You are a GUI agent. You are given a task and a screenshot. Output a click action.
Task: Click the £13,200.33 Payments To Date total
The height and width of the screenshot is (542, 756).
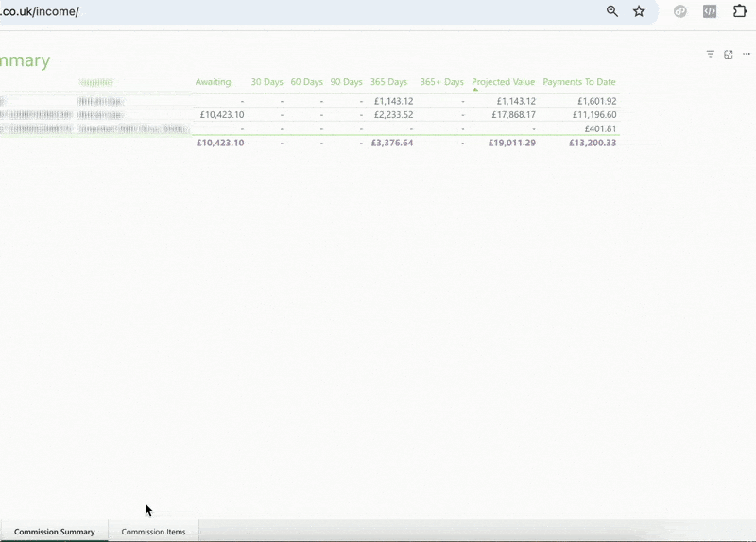coord(593,144)
